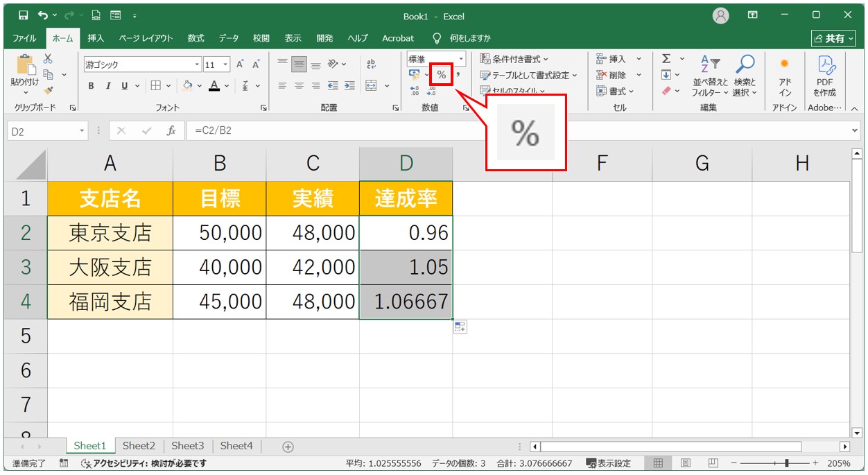The height and width of the screenshot is (475, 868).
Task: Toggle Italic formatting
Action: (108, 86)
